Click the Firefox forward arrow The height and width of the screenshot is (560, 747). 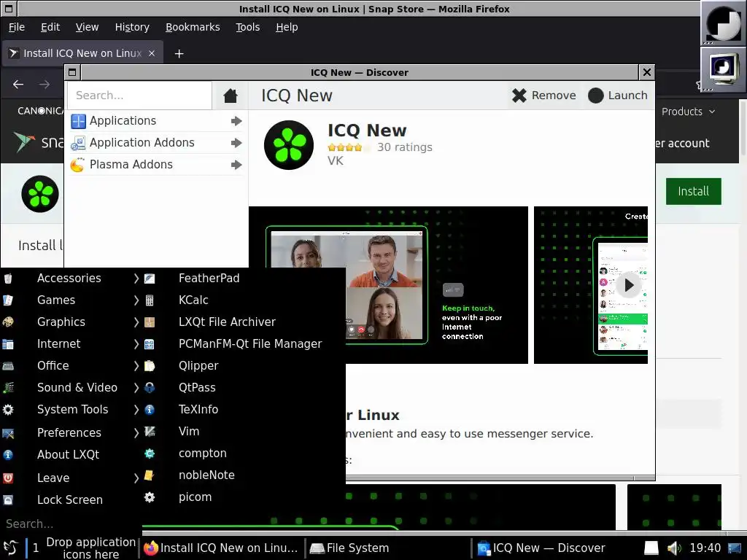(x=44, y=85)
